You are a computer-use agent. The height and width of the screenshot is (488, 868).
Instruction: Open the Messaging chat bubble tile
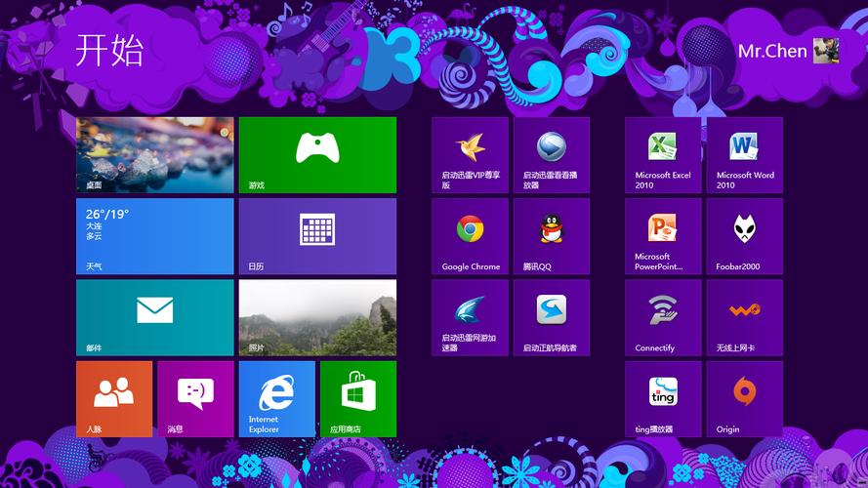pos(195,399)
